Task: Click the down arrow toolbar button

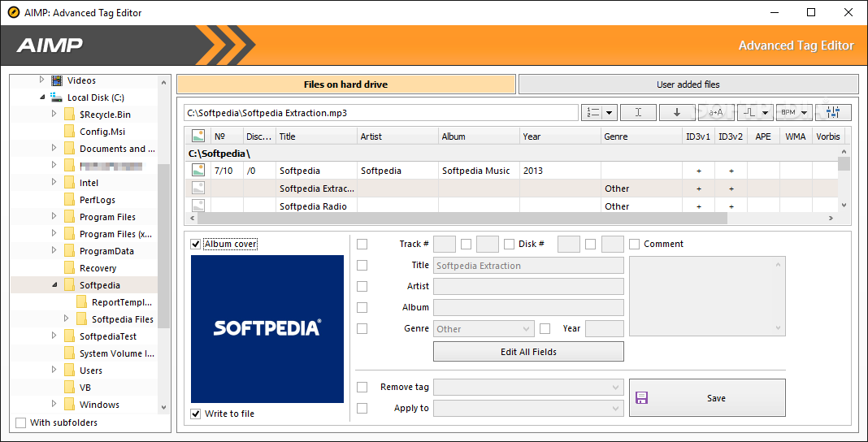Action: [x=677, y=112]
